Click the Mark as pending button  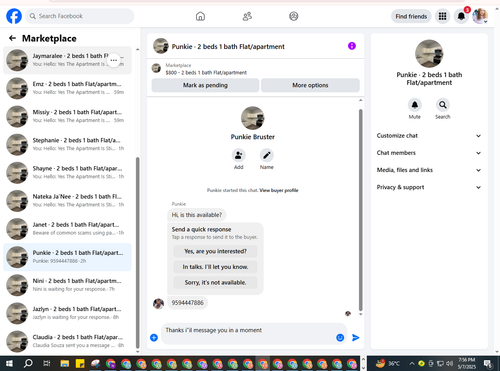(205, 85)
